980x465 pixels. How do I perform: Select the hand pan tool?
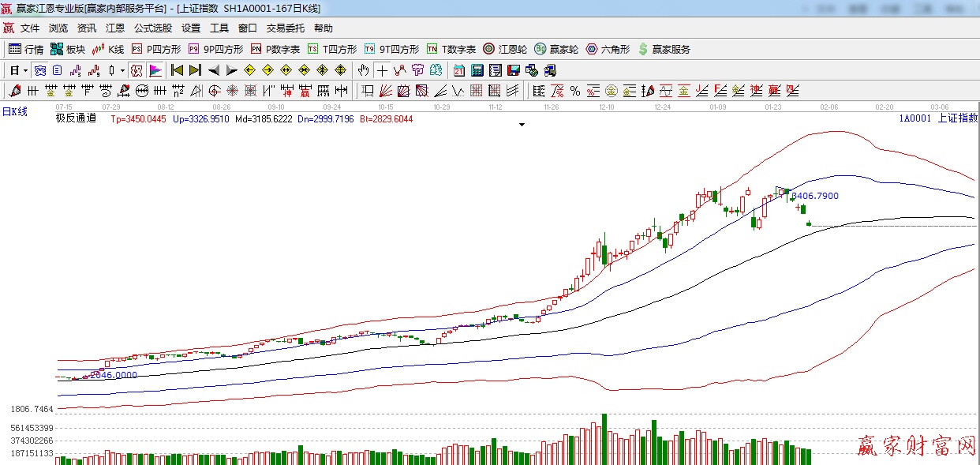[x=363, y=70]
